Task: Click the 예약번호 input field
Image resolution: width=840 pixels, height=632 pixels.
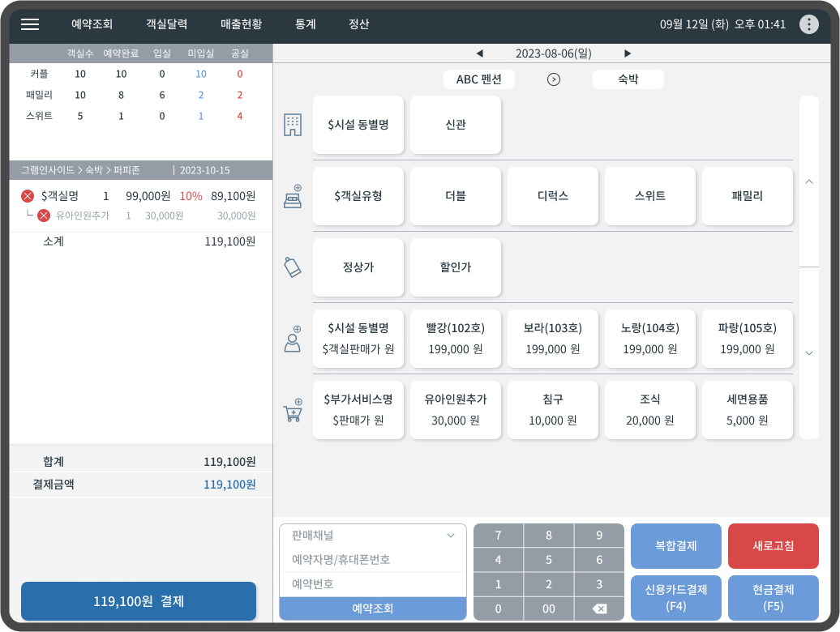Action: 373,584
